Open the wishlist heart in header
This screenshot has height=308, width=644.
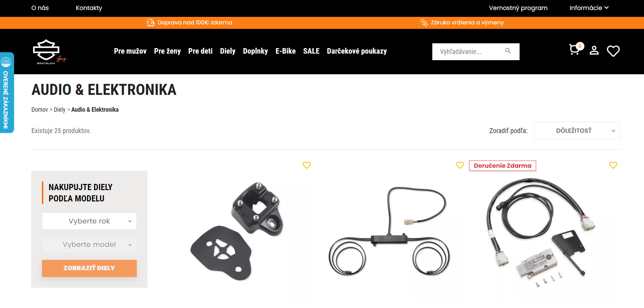pos(613,51)
